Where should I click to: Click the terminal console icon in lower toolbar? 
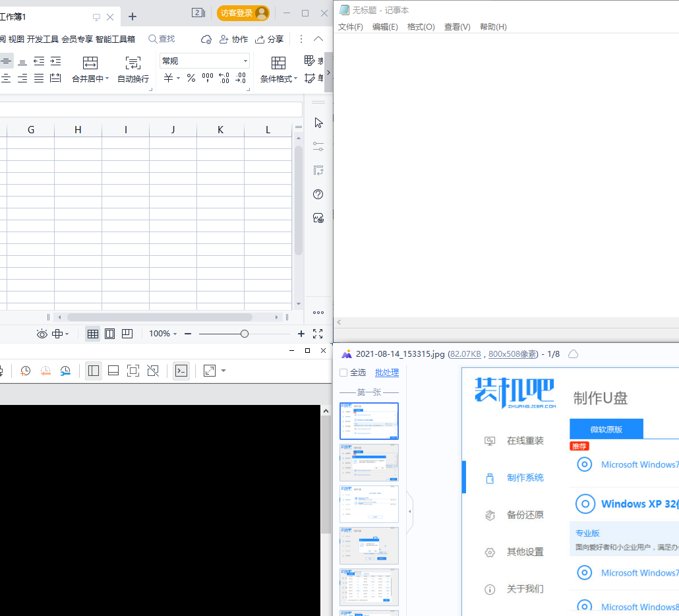coord(181,371)
